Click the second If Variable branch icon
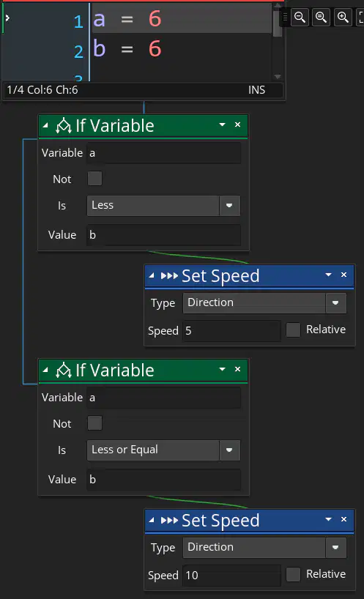 [x=64, y=370]
